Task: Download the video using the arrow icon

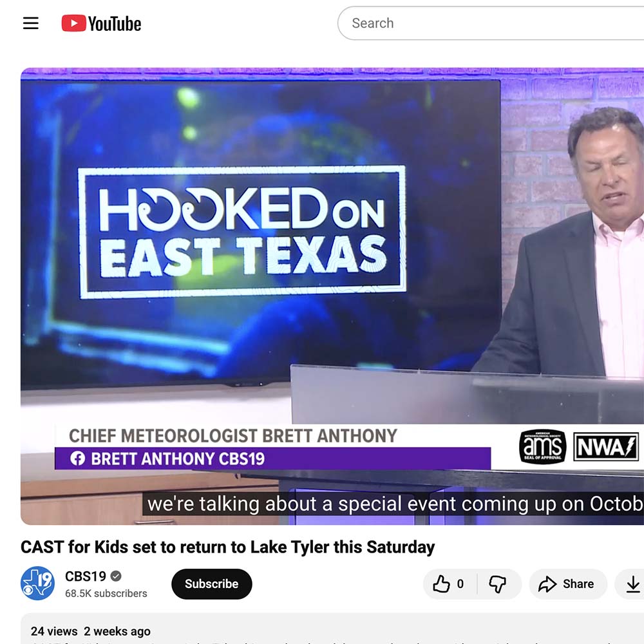Action: click(x=633, y=583)
